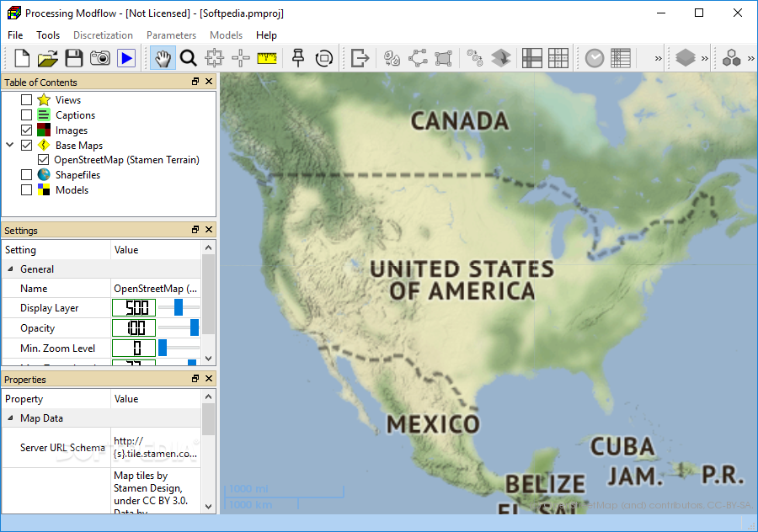Run the model with the blue play icon
758x532 pixels.
(x=126, y=58)
